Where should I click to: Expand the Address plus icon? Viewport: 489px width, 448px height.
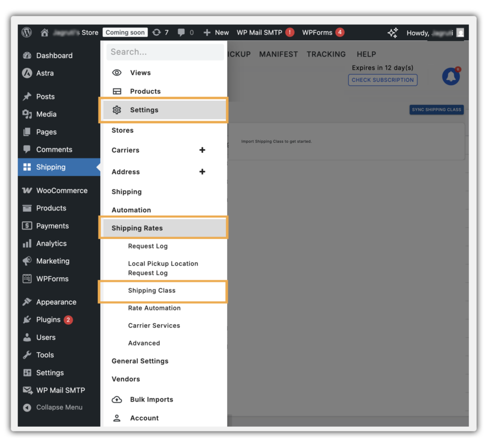(x=202, y=172)
